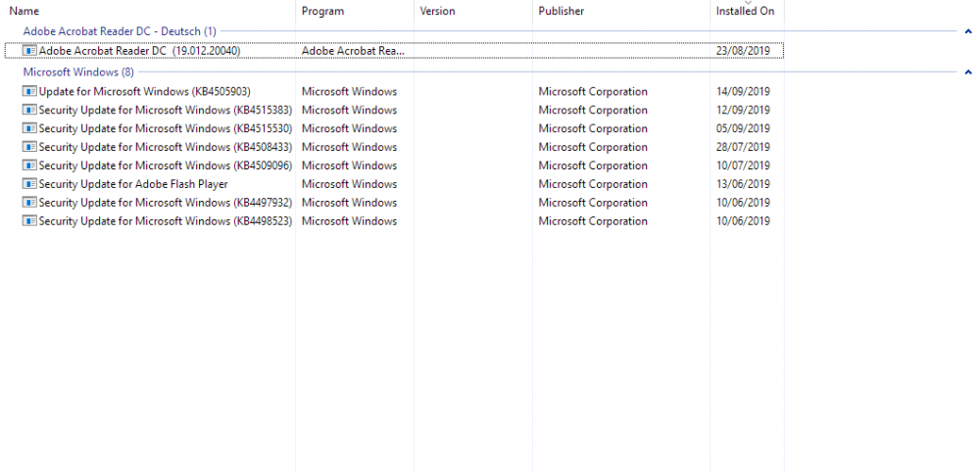Click the icon for Security Update KB4508433
The image size is (980, 472).
click(x=29, y=148)
